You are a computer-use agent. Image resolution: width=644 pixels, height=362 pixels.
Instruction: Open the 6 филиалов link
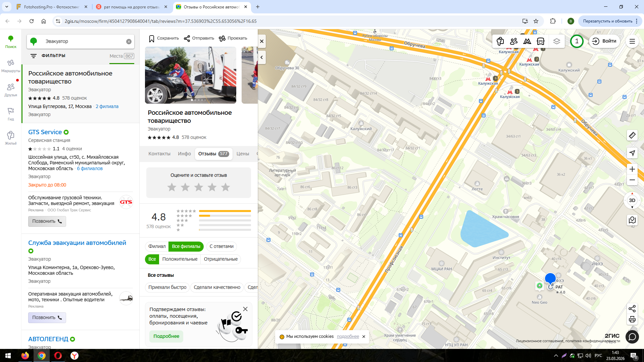click(90, 168)
